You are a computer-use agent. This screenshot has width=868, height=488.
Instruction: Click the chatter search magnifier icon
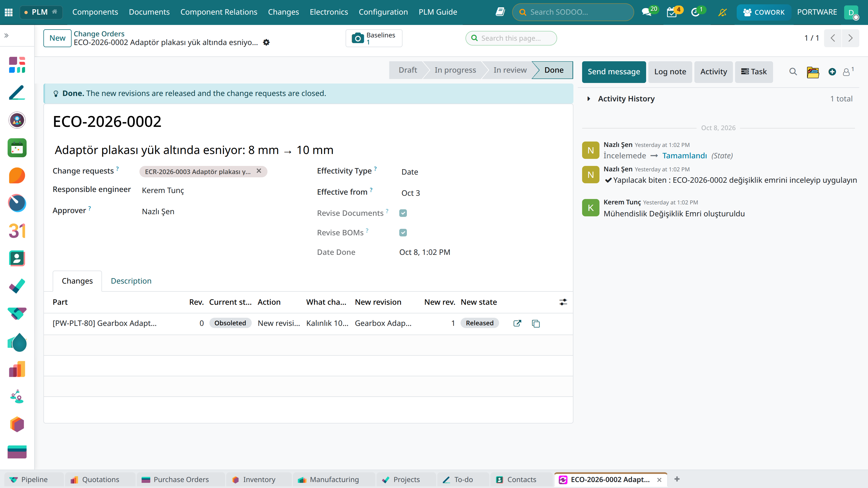click(x=793, y=72)
